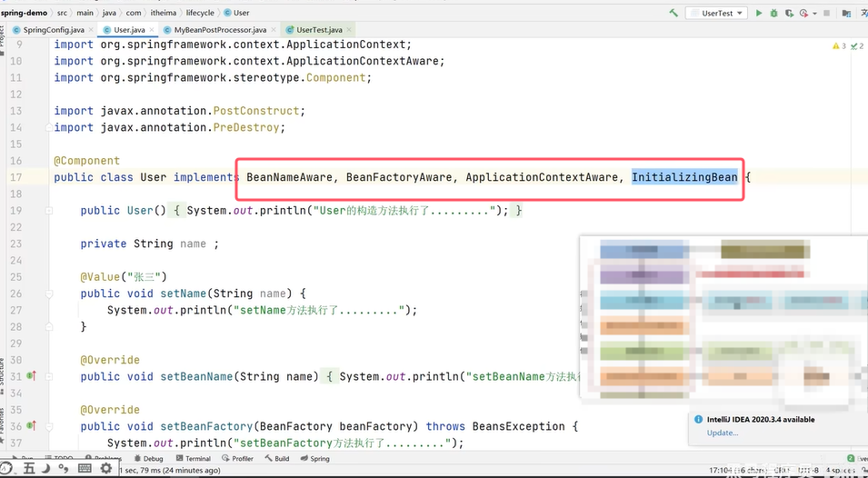The image size is (868, 478).
Task: Collapse the import block fold marker at line 14
Action: pos(49,128)
